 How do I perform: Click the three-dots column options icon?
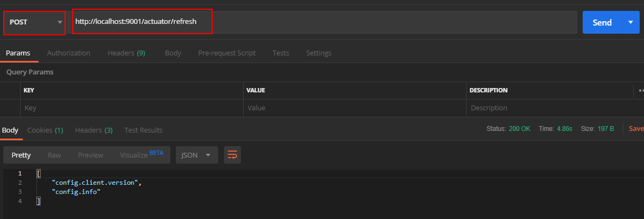(x=640, y=90)
